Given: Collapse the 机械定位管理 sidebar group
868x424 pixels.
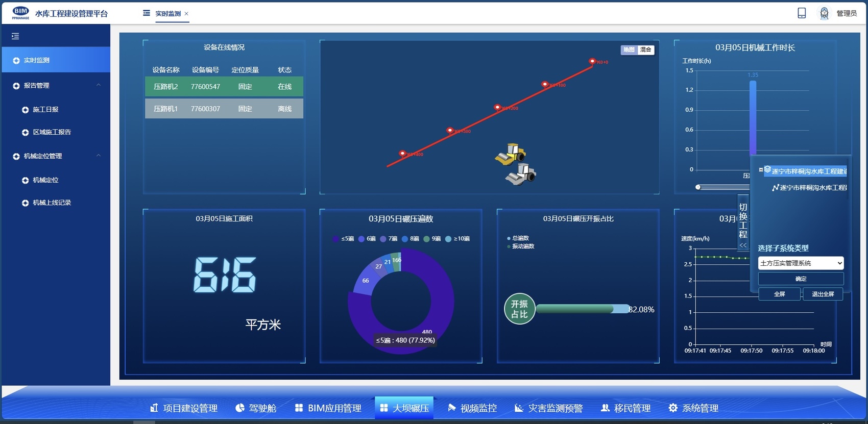Looking at the screenshot, I should tap(99, 156).
